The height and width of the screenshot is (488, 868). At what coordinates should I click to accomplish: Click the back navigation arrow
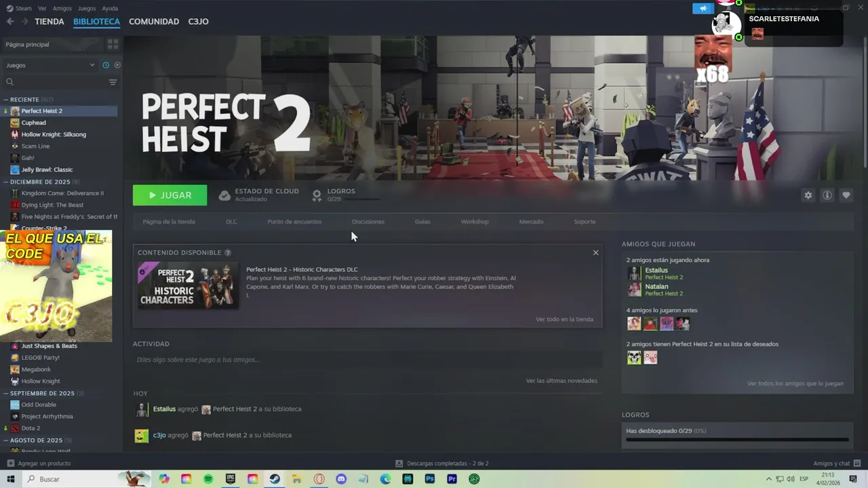[x=10, y=22]
